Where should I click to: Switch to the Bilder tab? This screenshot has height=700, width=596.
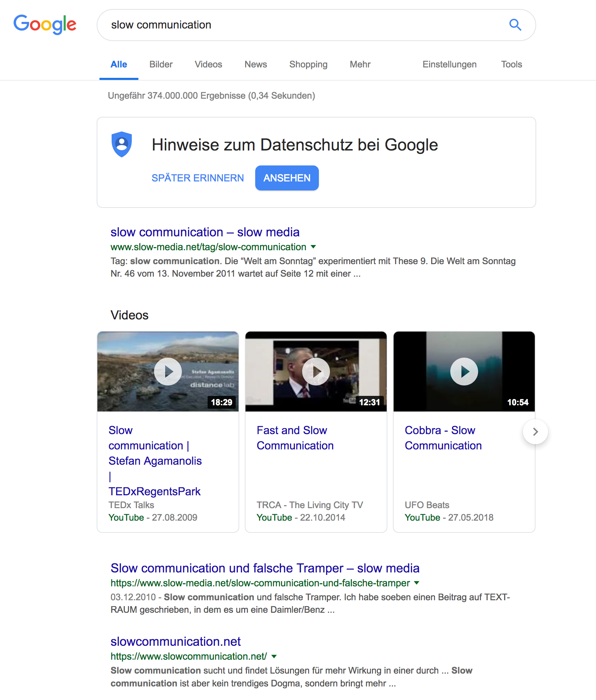point(161,65)
